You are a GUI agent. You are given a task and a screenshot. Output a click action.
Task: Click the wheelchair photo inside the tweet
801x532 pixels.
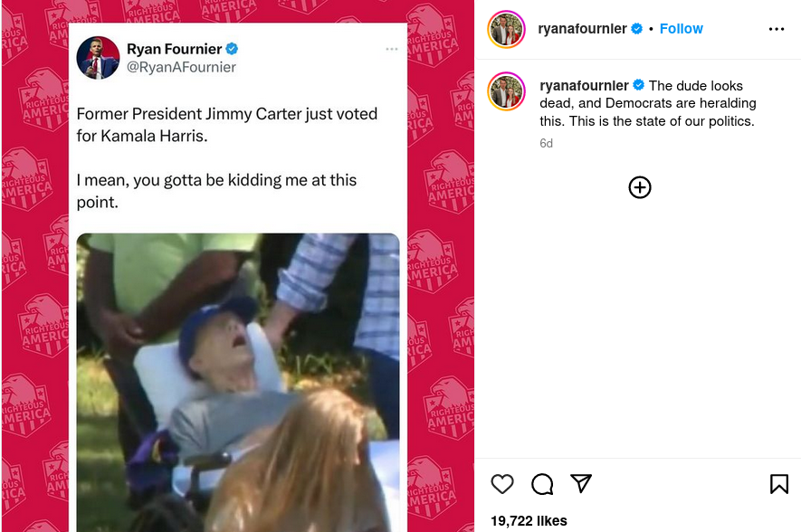click(238, 380)
